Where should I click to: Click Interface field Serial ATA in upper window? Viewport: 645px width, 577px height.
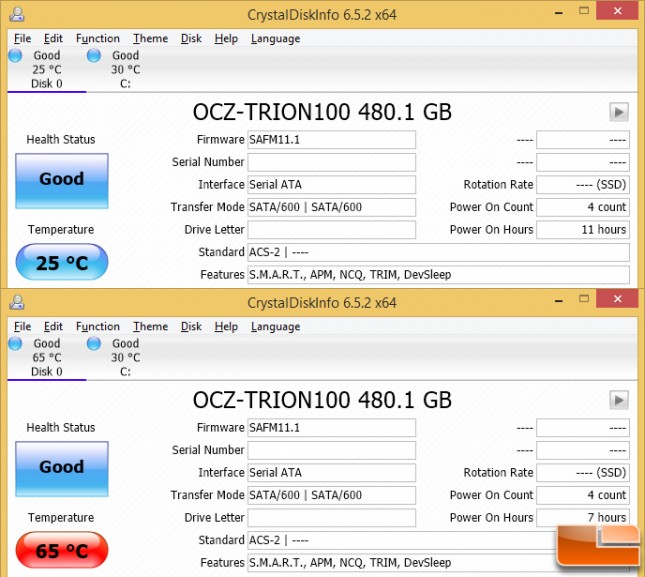(332, 185)
